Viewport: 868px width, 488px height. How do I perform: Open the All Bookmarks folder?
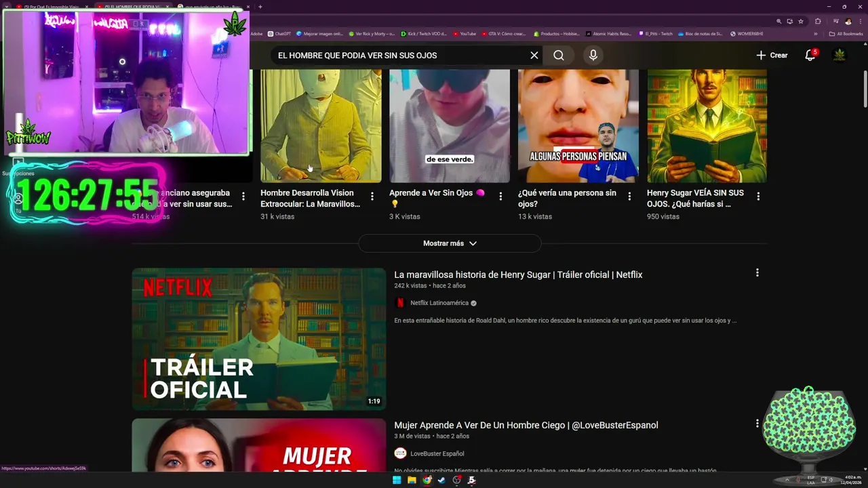846,34
